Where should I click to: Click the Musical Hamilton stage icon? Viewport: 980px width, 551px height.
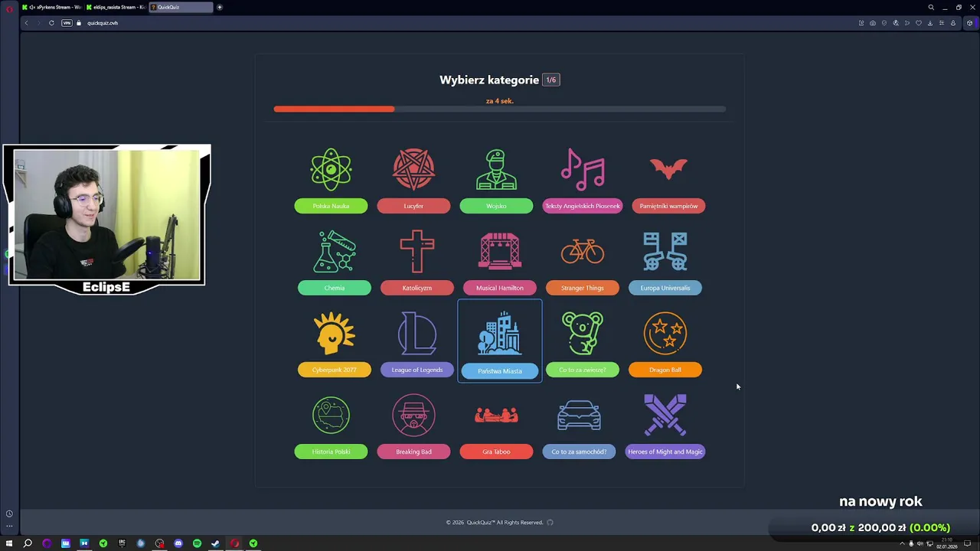point(500,252)
